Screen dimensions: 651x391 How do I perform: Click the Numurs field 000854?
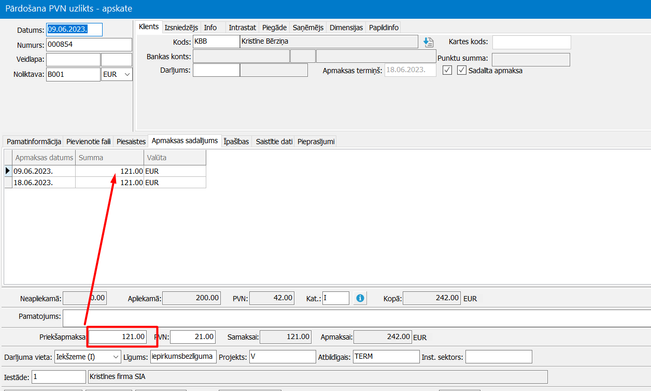tap(89, 44)
